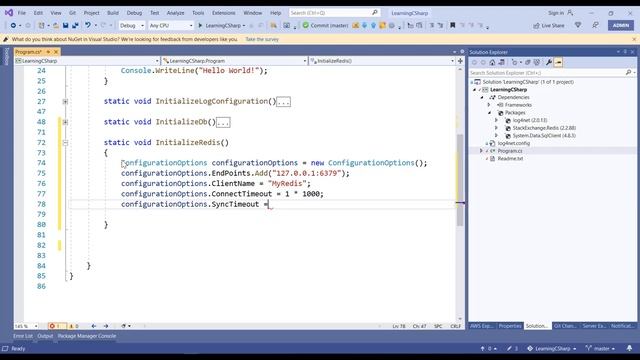Click the Open File folder icon
640x360 pixels.
(x=56, y=25)
